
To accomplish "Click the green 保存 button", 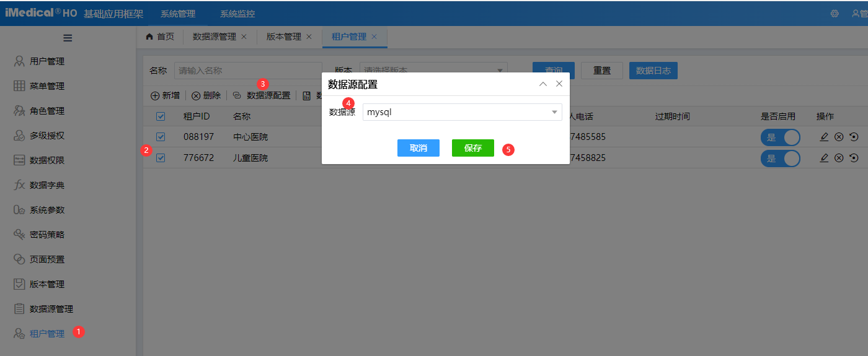I will tap(473, 148).
